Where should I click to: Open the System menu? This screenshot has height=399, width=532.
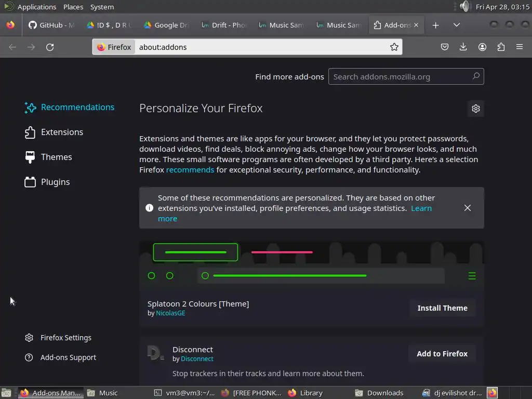(102, 7)
